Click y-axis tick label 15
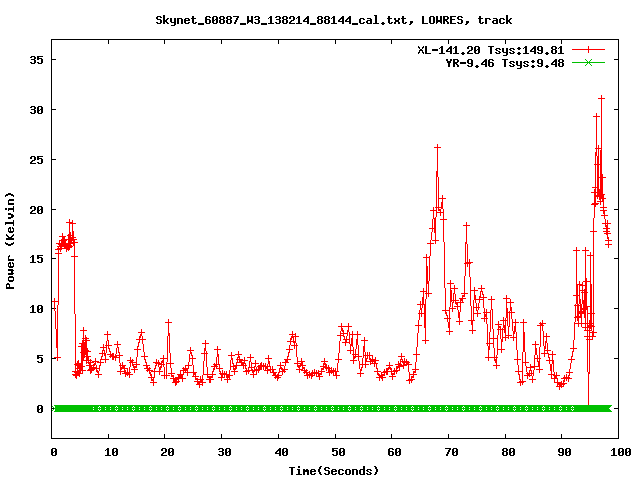The width and height of the screenshot is (640, 480). click(x=36, y=259)
